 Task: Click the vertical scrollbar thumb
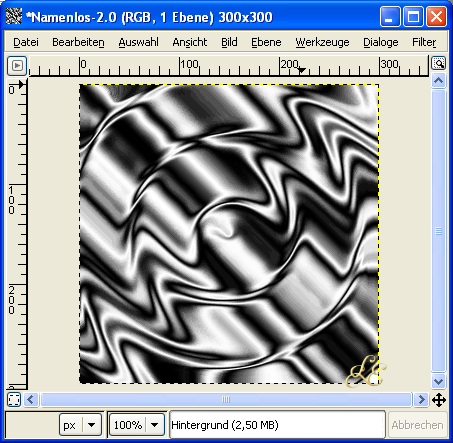click(x=439, y=231)
